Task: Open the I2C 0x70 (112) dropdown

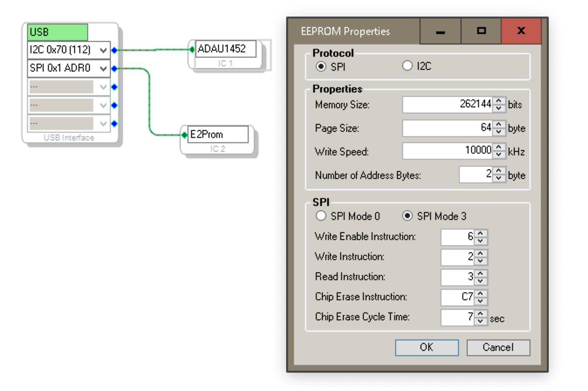Action: coord(103,50)
